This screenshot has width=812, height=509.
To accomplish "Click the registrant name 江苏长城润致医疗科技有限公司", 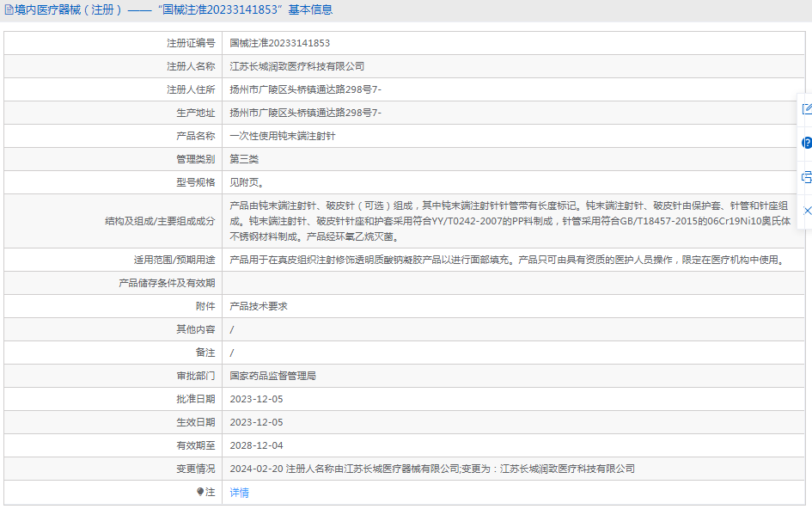I will click(x=296, y=66).
